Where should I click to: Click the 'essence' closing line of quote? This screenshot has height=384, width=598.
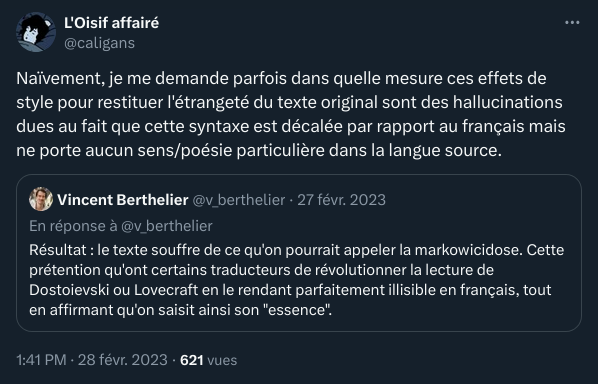pos(180,310)
